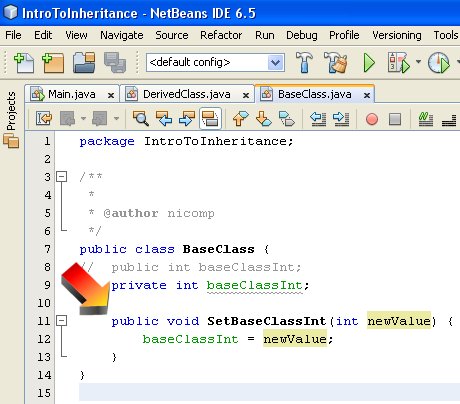
Task: Open the File menu
Action: (13, 35)
